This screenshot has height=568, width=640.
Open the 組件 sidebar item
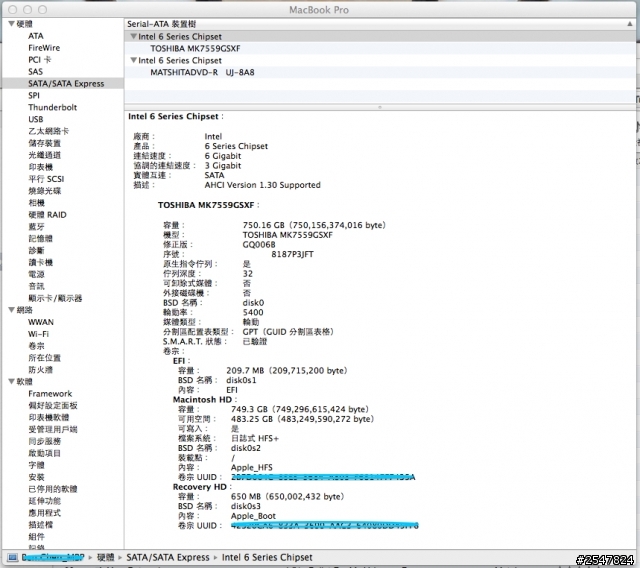click(x=36, y=537)
